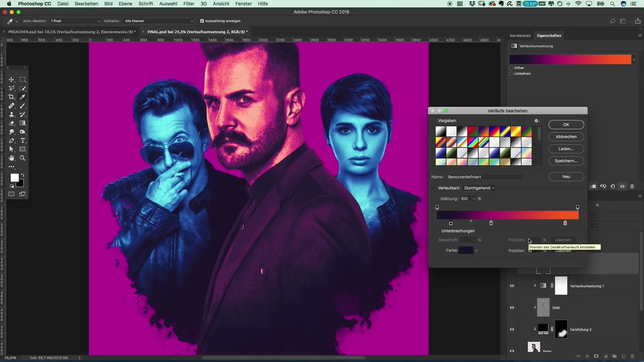
Task: Select the Sponge tool
Action: coord(22,132)
